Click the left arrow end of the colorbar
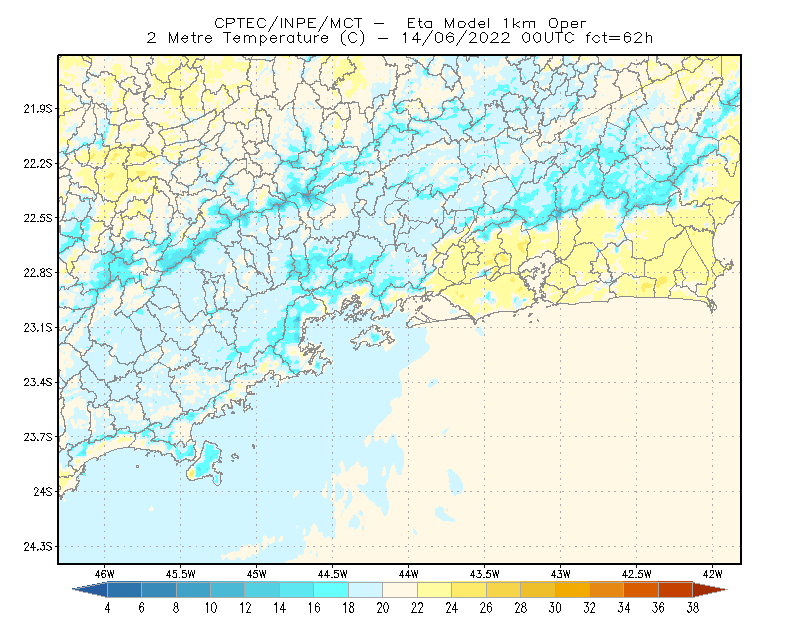The image size is (800, 618). [90, 590]
